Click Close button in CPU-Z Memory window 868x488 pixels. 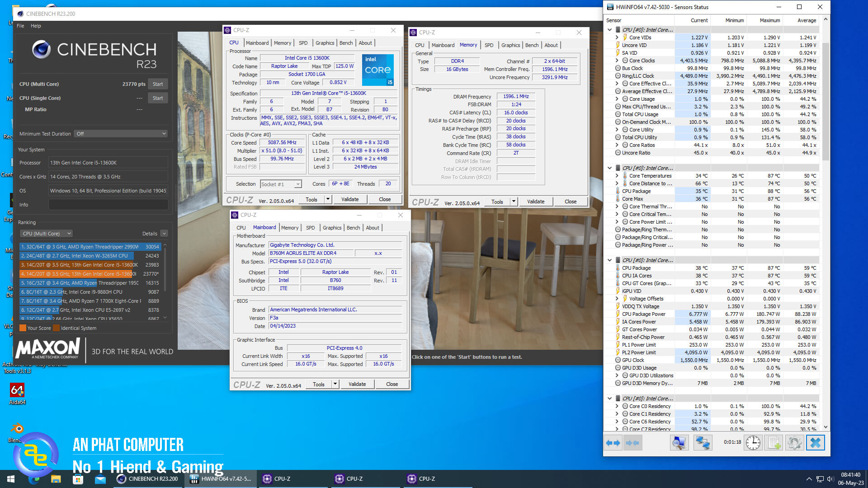point(571,202)
